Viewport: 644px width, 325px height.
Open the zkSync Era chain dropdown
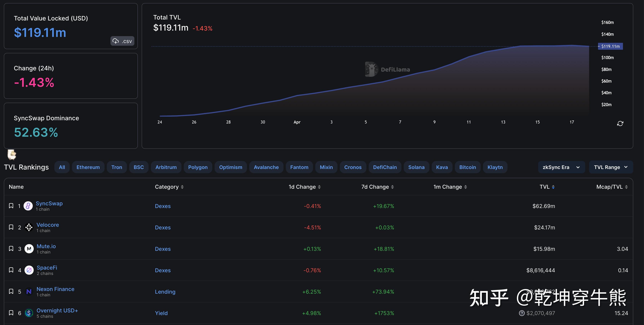tap(561, 167)
